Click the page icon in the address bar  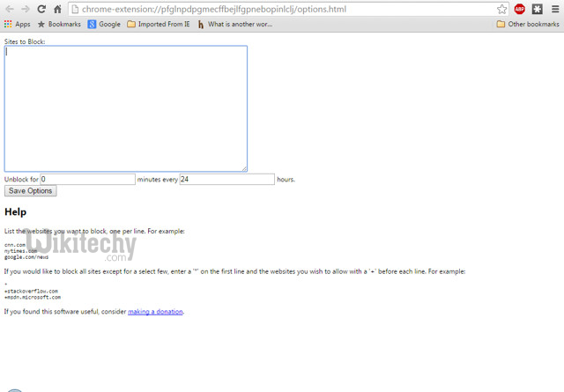tap(75, 10)
